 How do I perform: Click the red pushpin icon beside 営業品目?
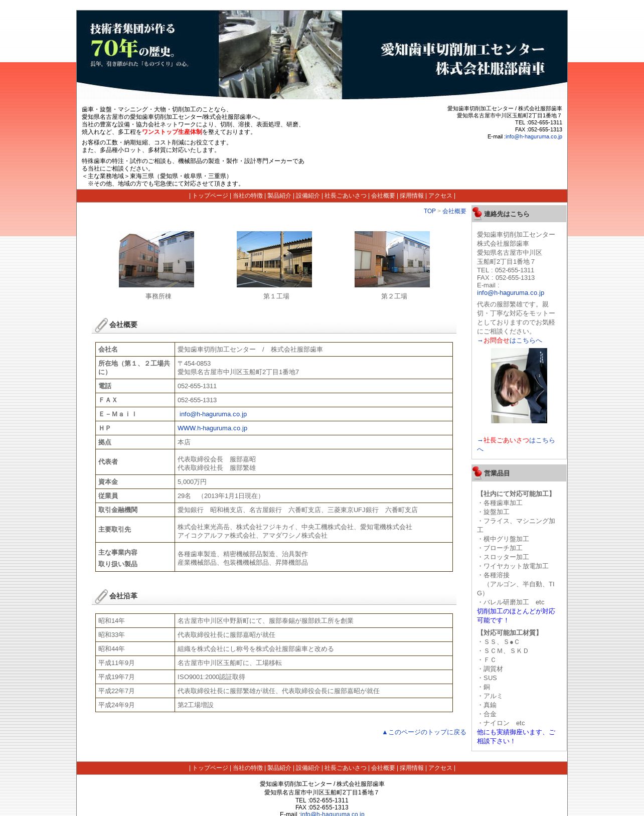[477, 473]
